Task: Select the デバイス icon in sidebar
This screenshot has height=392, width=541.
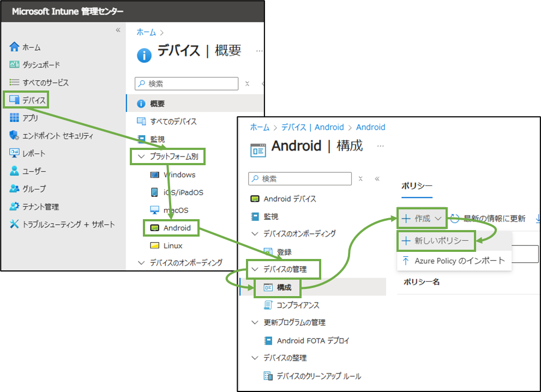Action: pos(14,100)
